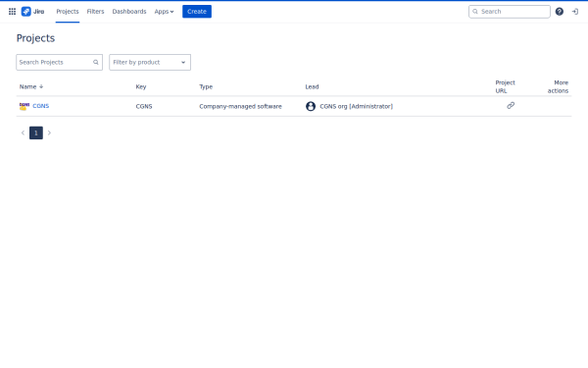Click the Type column header
Viewport: 588px width, 368px height.
(206, 86)
